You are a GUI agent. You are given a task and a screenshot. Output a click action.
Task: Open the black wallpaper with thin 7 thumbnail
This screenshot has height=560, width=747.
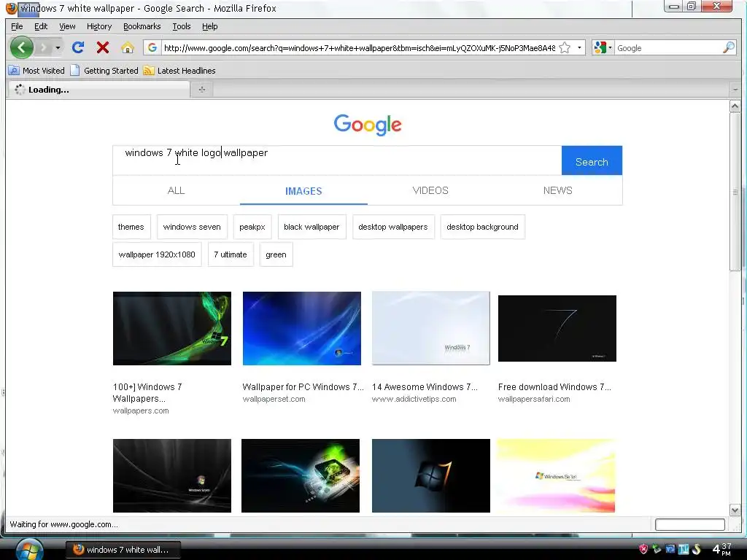(x=557, y=329)
